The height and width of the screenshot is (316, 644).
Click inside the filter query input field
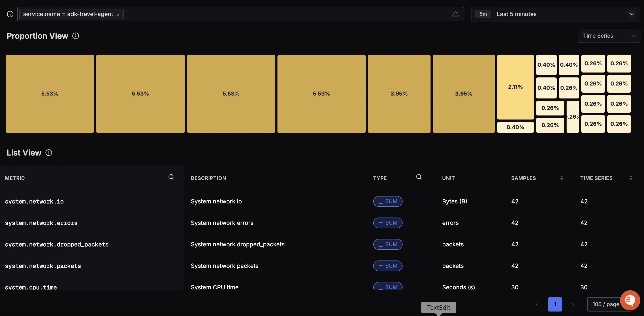pos(275,14)
